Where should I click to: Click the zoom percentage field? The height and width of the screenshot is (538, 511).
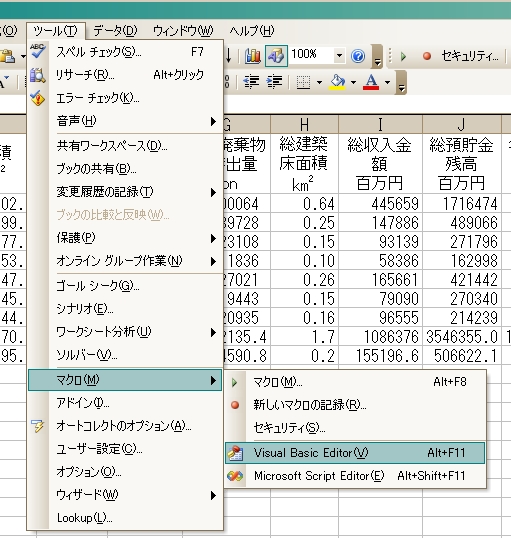tap(311, 55)
